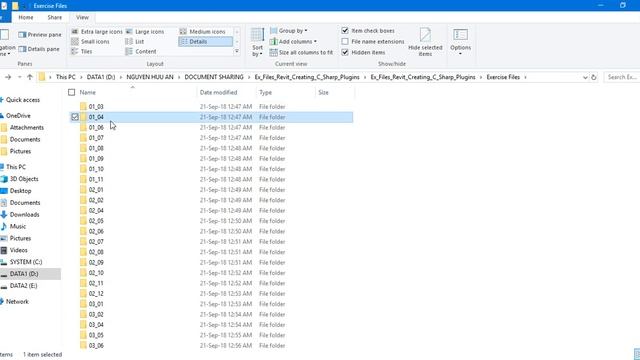Open the Home ribbon tab

(x=26, y=18)
